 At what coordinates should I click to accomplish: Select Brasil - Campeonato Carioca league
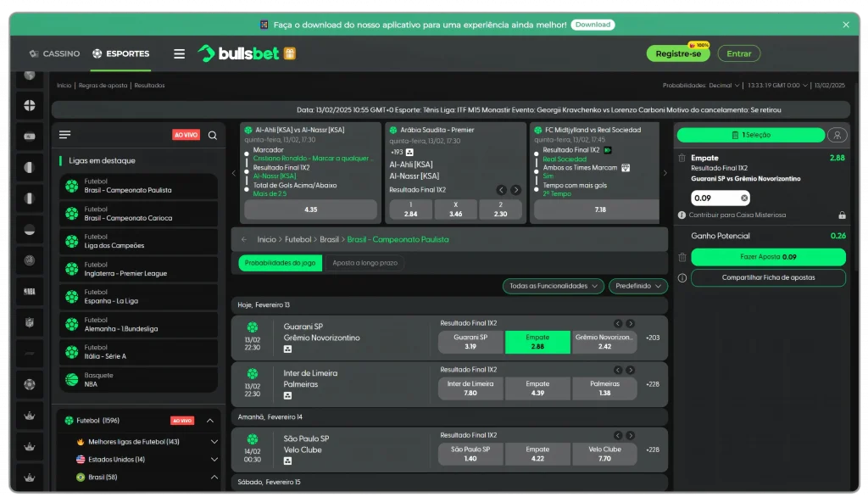point(138,214)
